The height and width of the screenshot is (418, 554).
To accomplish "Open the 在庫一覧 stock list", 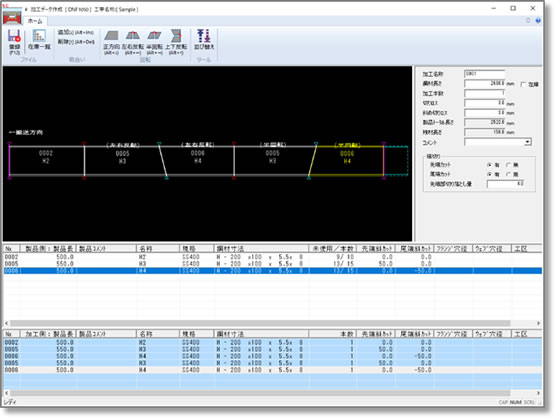I will coord(39,40).
